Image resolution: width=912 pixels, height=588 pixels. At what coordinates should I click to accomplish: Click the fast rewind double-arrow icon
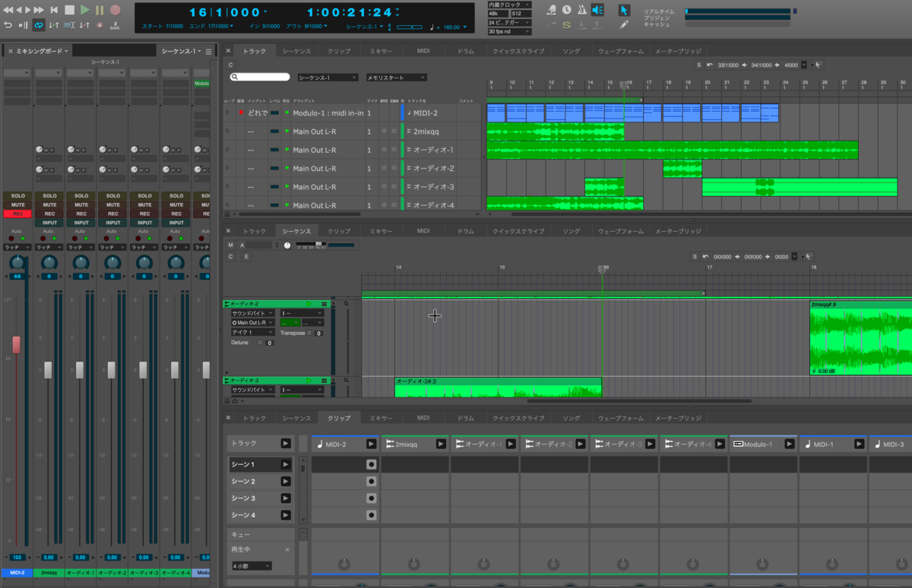(x=8, y=10)
